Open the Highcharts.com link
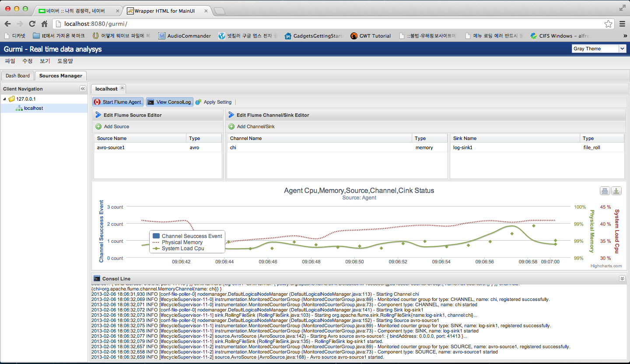 click(606, 266)
